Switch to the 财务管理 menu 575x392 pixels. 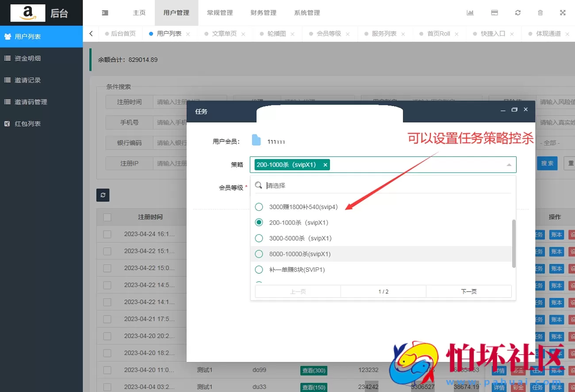(x=263, y=13)
